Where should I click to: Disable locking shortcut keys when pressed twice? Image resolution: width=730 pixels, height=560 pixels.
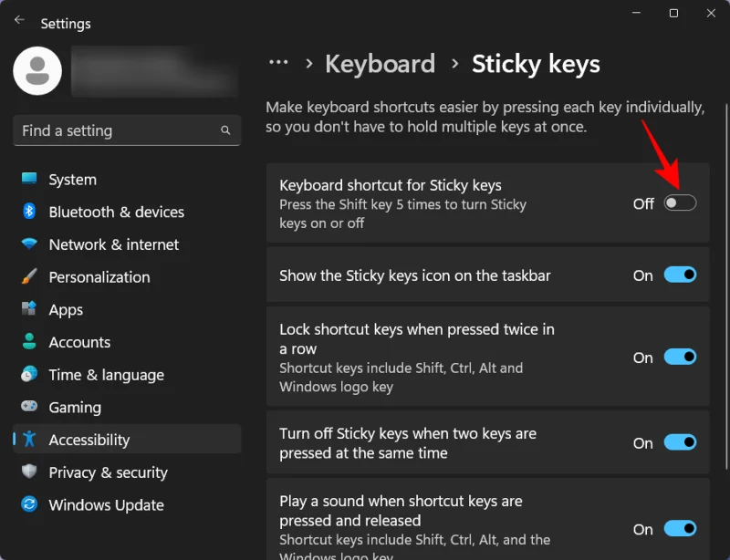tap(681, 358)
